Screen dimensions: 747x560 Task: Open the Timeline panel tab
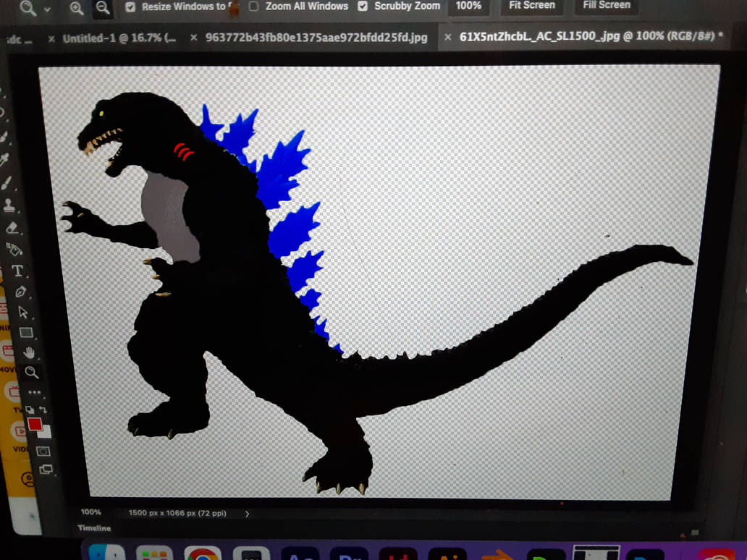point(94,528)
